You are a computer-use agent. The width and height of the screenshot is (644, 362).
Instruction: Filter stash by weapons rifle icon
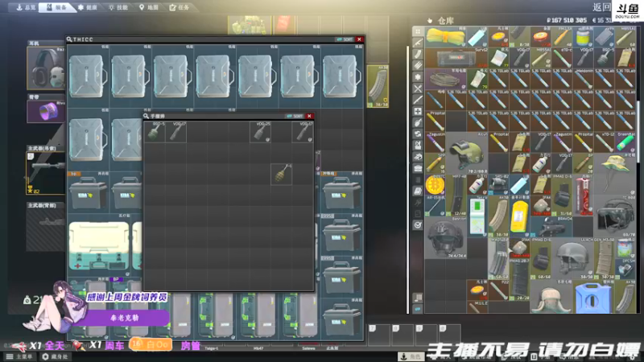[x=418, y=43]
